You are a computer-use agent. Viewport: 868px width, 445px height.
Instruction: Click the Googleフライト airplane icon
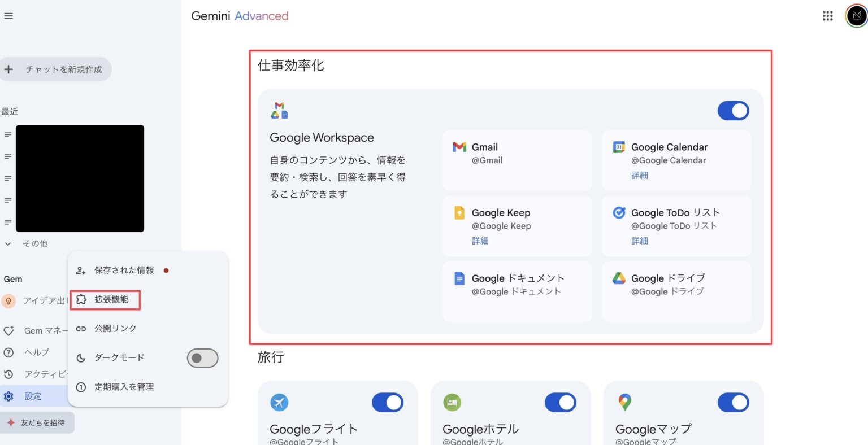tap(280, 402)
